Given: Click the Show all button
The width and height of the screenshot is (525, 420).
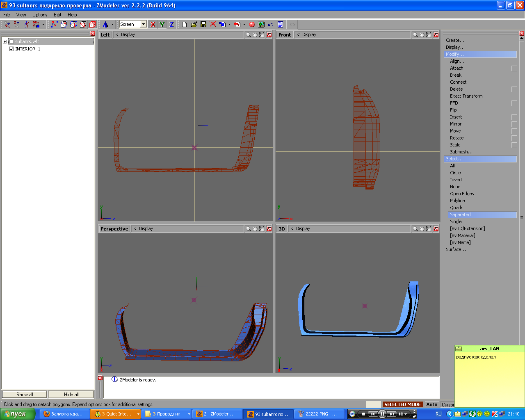Looking at the screenshot, I should pos(25,395).
